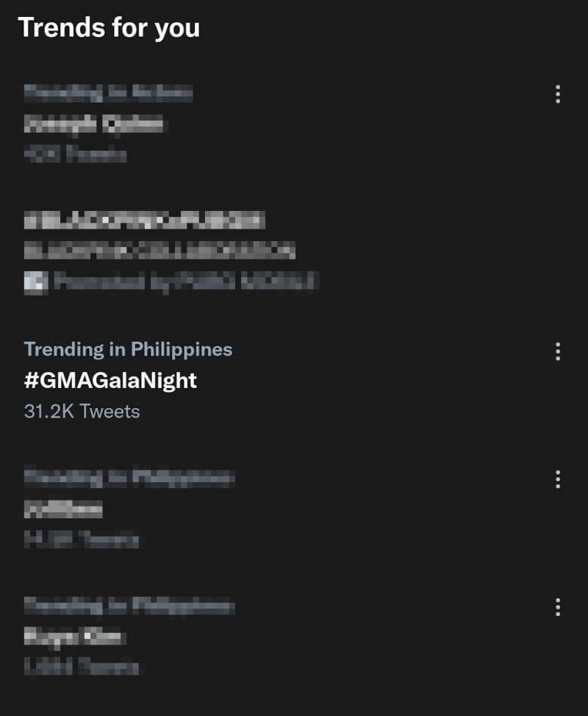Click the "Trends for you" heading

coord(109,27)
